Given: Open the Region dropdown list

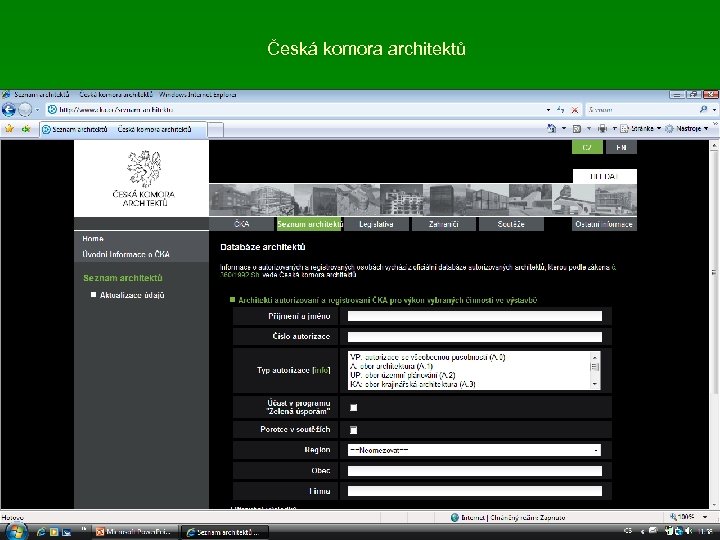Looking at the screenshot, I should (x=474, y=450).
